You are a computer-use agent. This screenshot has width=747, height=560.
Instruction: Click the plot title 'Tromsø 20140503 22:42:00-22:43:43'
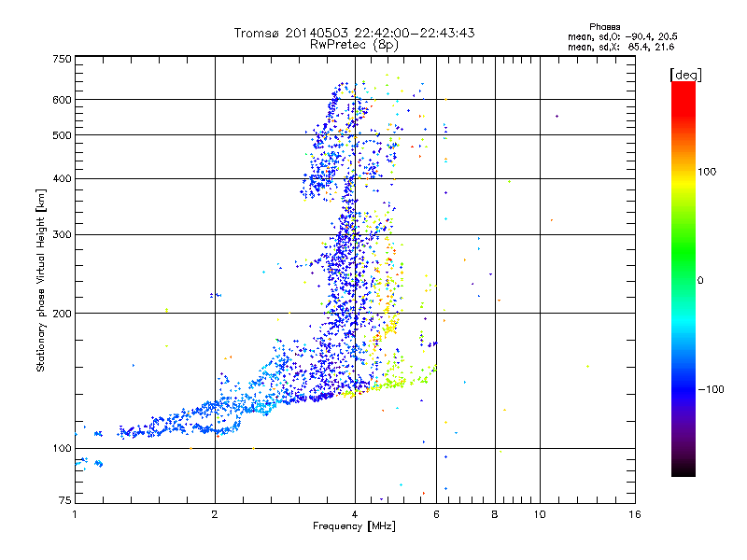click(x=355, y=33)
